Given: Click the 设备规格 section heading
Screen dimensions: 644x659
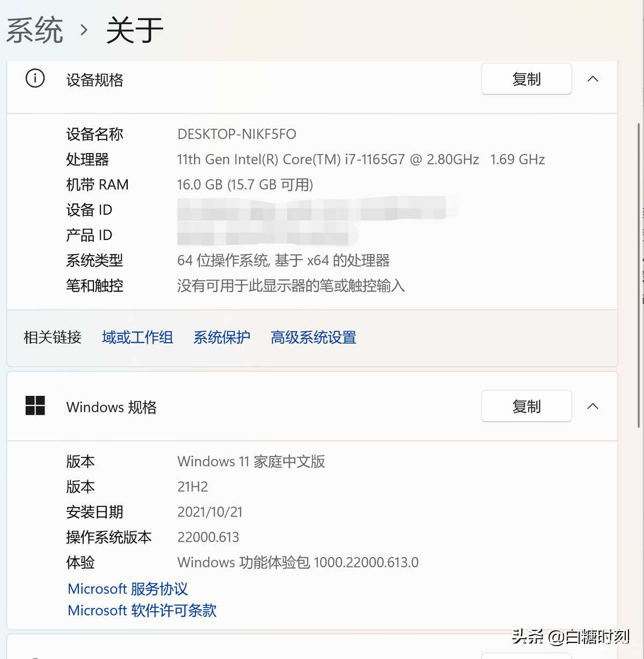Looking at the screenshot, I should (x=95, y=80).
